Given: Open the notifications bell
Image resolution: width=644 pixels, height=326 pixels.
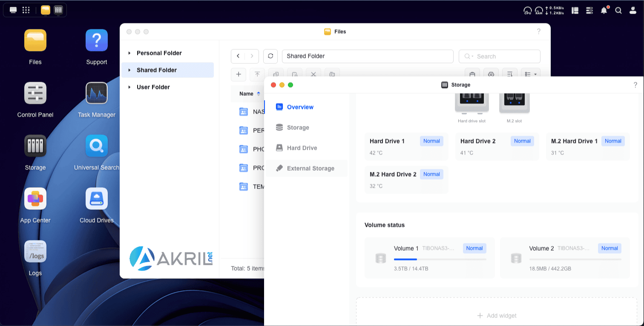Looking at the screenshot, I should tap(604, 10).
